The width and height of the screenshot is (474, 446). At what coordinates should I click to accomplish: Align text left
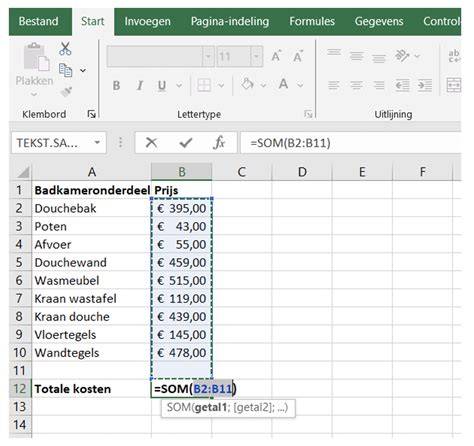[x=334, y=85]
